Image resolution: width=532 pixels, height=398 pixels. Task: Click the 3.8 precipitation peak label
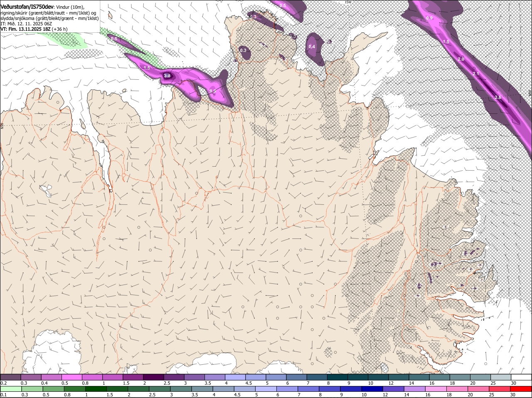click(167, 76)
